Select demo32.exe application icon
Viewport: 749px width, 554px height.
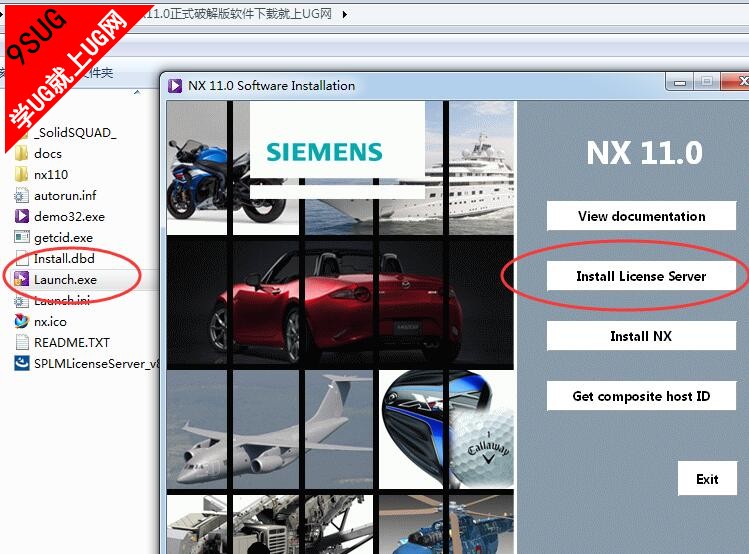21,216
